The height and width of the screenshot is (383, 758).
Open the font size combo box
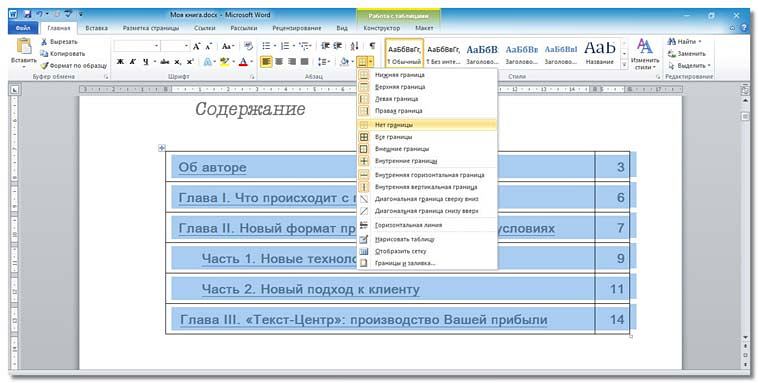coord(175,46)
